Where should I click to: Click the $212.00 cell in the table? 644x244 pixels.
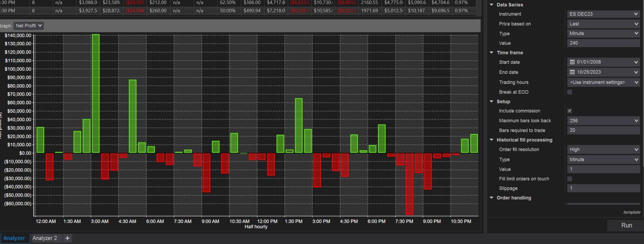click(158, 2)
